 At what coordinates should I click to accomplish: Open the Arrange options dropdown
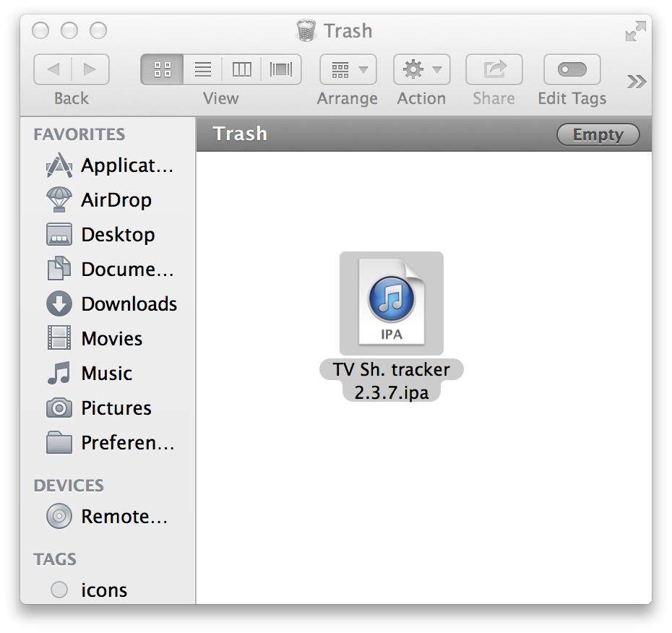(348, 69)
